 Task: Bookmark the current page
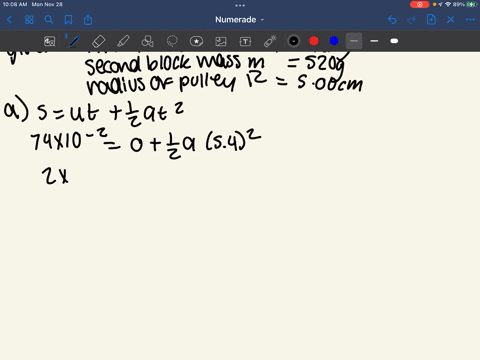(x=68, y=20)
